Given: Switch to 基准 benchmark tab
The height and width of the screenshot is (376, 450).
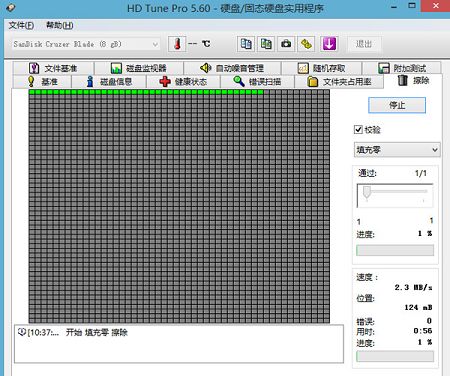Looking at the screenshot, I should tap(42, 82).
